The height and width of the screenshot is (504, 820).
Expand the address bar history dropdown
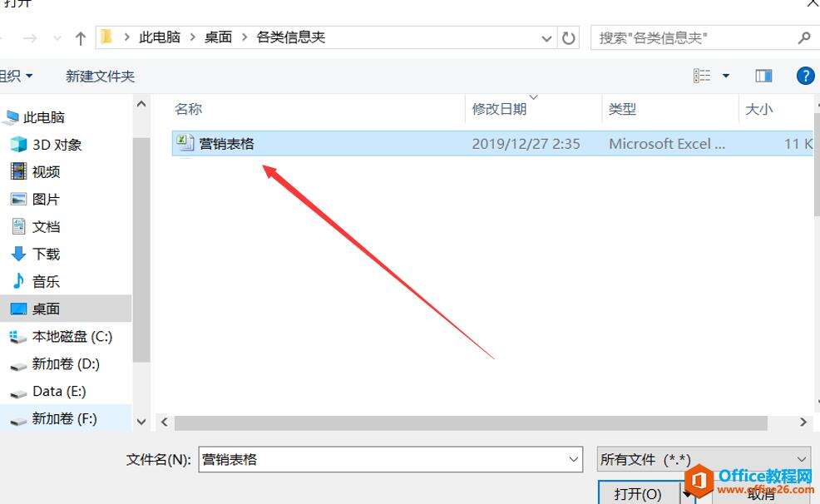(546, 37)
